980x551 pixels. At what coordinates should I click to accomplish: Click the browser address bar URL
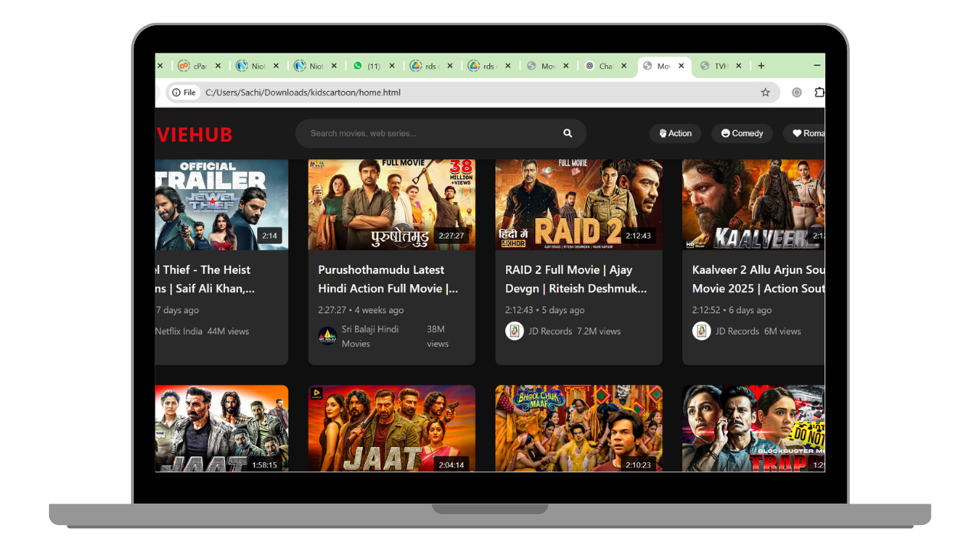click(459, 93)
